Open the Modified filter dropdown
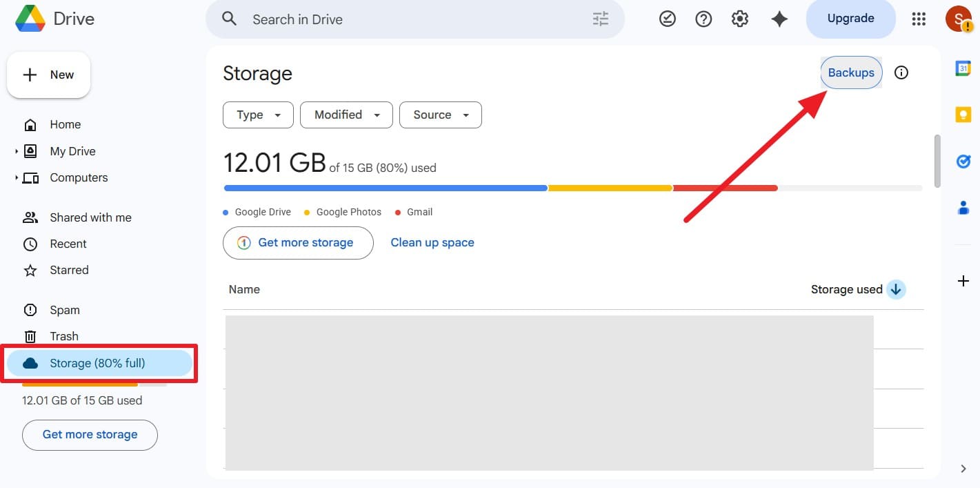The image size is (980, 488). 346,115
